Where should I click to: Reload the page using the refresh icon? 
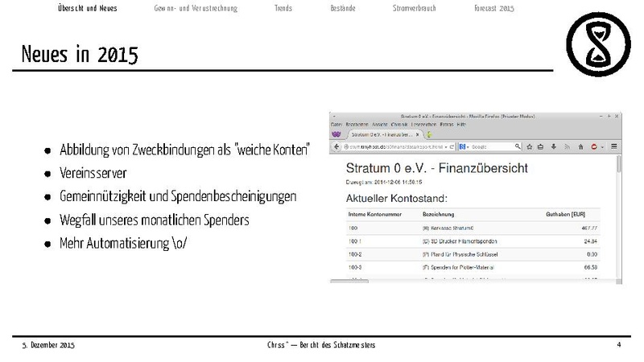tap(452, 146)
